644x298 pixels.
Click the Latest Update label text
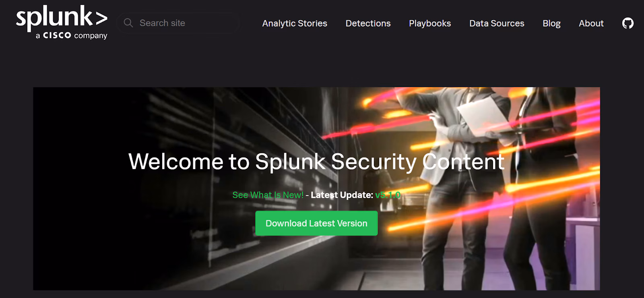(x=342, y=195)
